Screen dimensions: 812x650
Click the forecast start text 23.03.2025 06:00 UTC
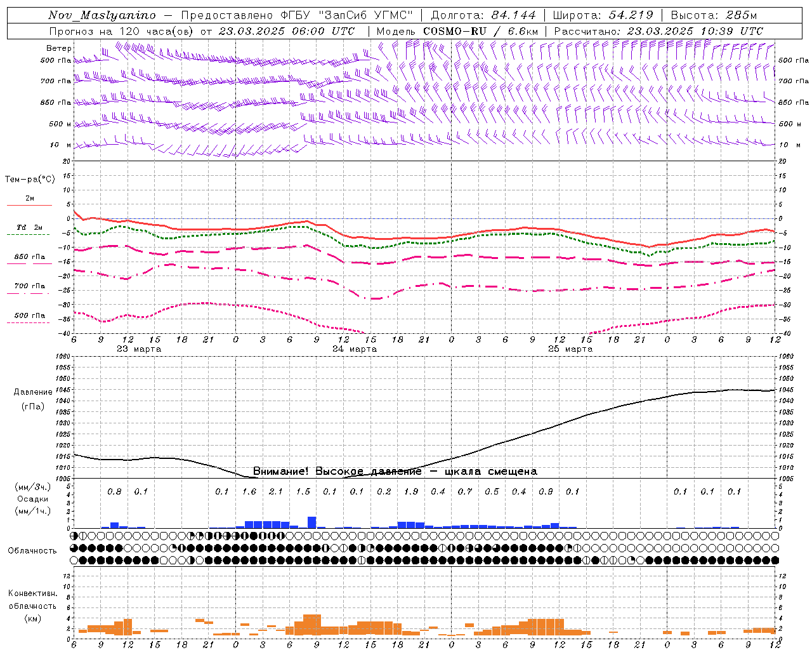point(287,30)
